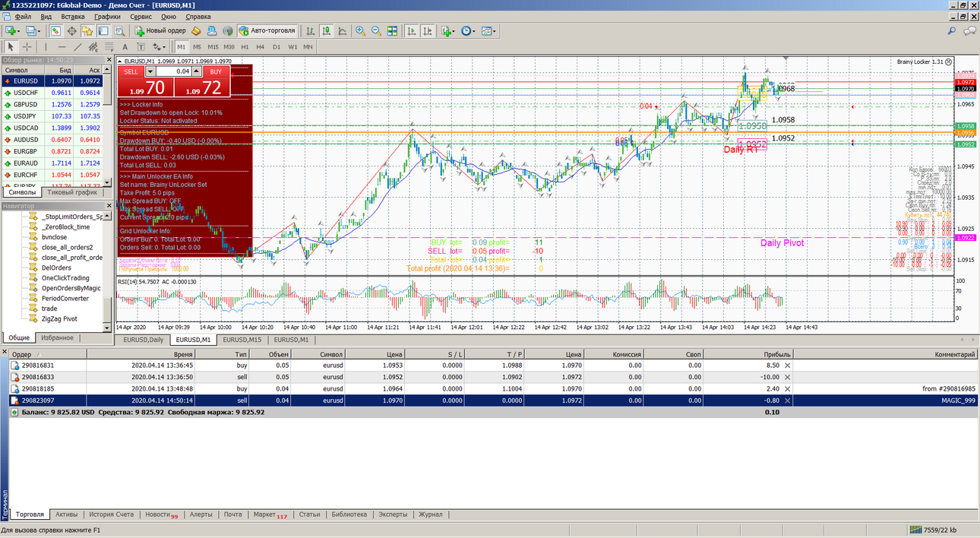Zoom in on the chart

tap(360, 31)
